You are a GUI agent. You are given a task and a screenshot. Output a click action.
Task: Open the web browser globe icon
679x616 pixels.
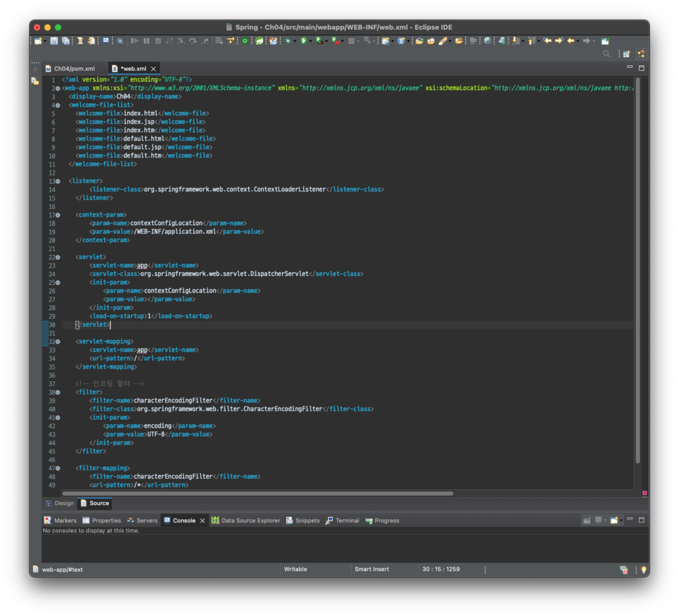[x=487, y=41]
